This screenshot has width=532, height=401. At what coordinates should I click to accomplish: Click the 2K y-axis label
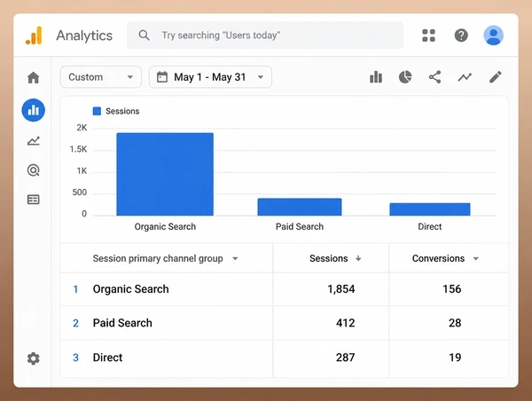coord(82,128)
